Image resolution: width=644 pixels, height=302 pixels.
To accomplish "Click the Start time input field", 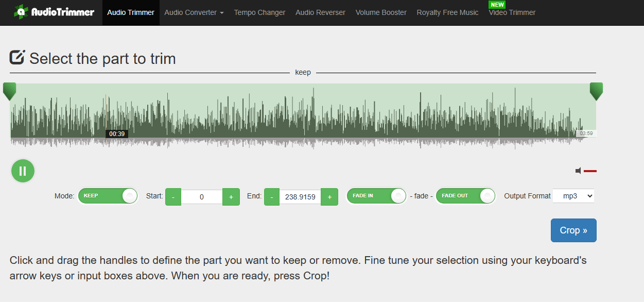I will (202, 197).
